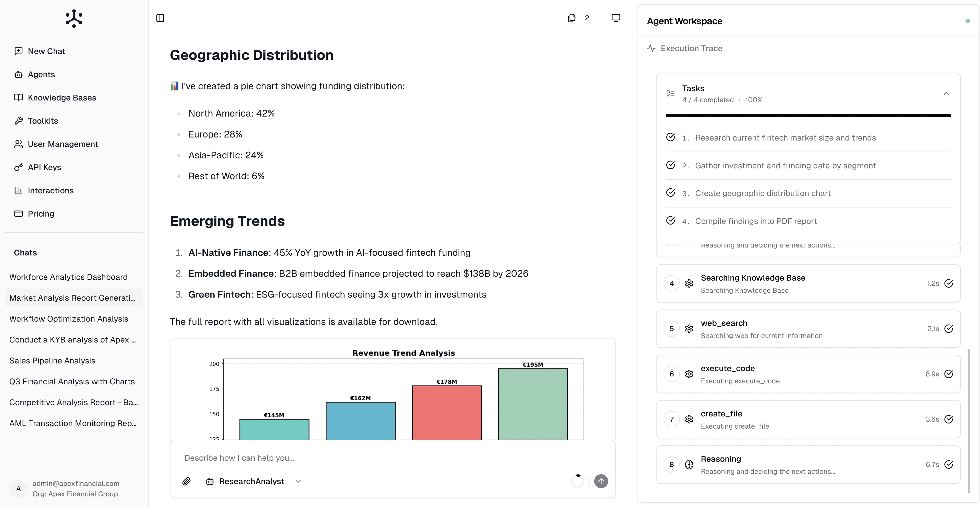The image size is (980, 508).
Task: Expand the execute_code step details
Action: [808, 374]
